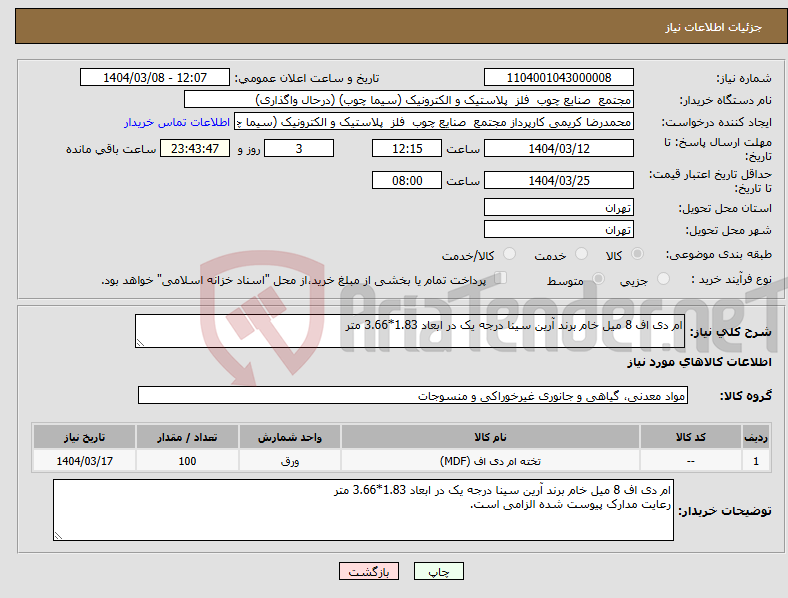Click the تعداد / مقدار column header

tap(187, 437)
